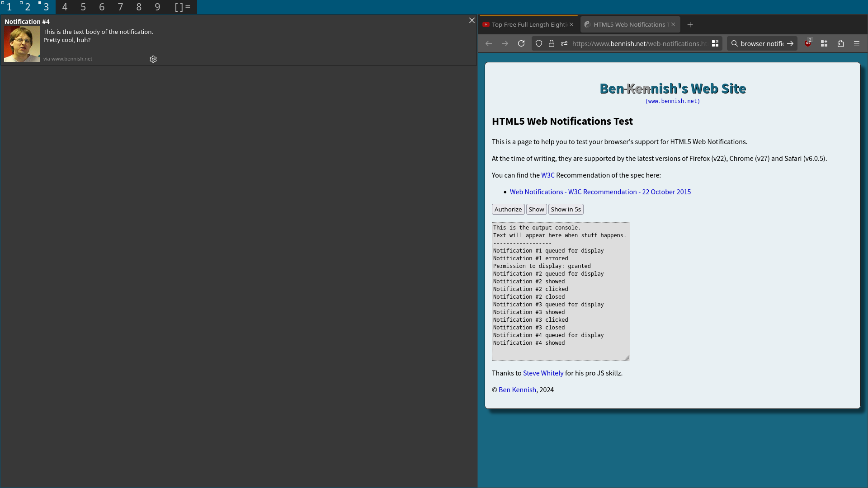
Task: Click the site security padlock icon
Action: 551,43
